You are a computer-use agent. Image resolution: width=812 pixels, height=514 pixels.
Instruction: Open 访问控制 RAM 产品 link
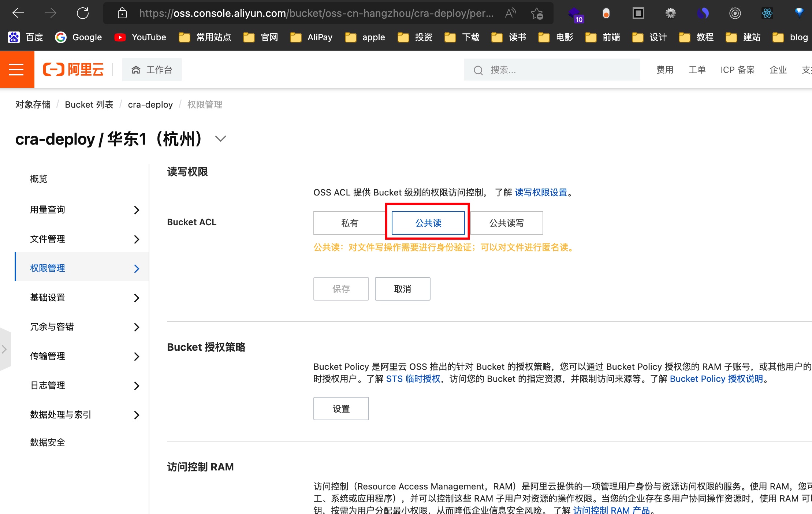[x=611, y=510]
